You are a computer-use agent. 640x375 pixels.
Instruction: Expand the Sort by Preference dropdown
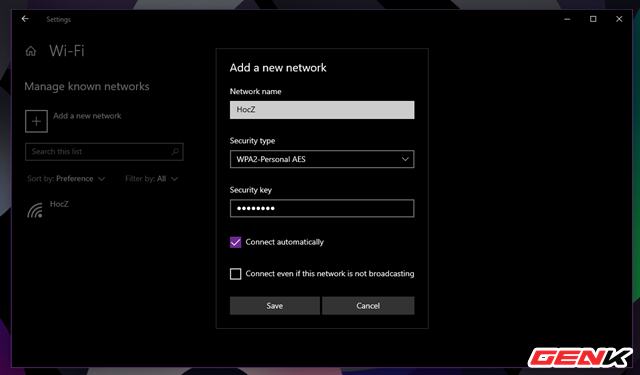coord(66,179)
